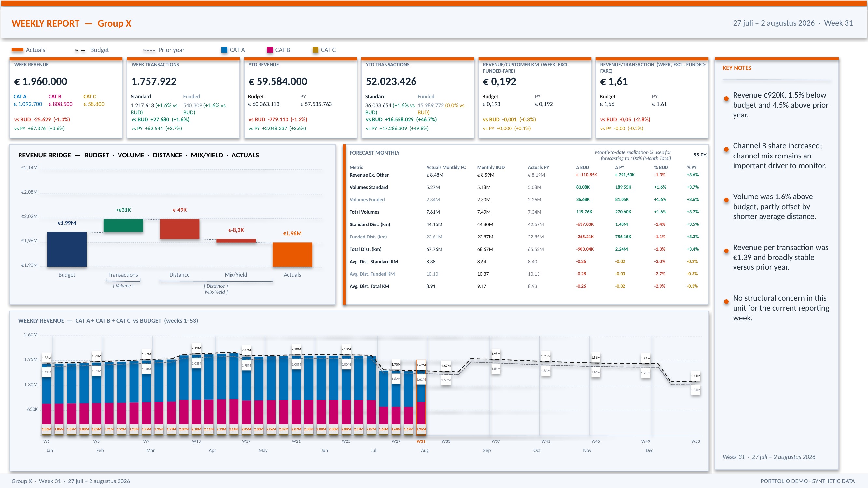The width and height of the screenshot is (868, 488).
Task: Click the Actuals orange legend marker
Action: click(18, 50)
